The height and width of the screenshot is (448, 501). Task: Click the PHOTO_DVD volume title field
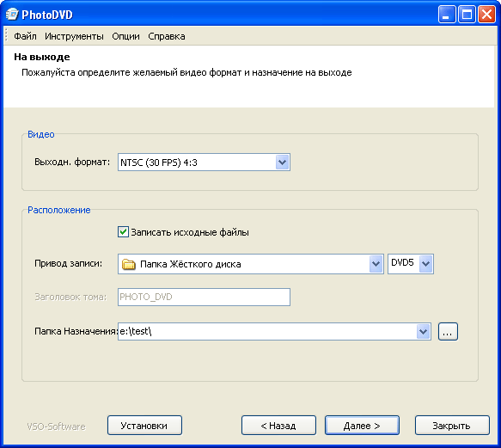(x=204, y=297)
